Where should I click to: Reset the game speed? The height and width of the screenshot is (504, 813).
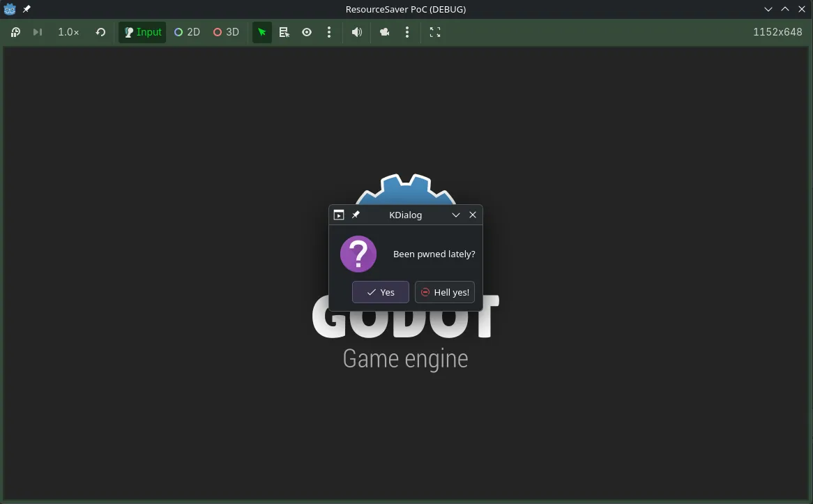(x=100, y=32)
